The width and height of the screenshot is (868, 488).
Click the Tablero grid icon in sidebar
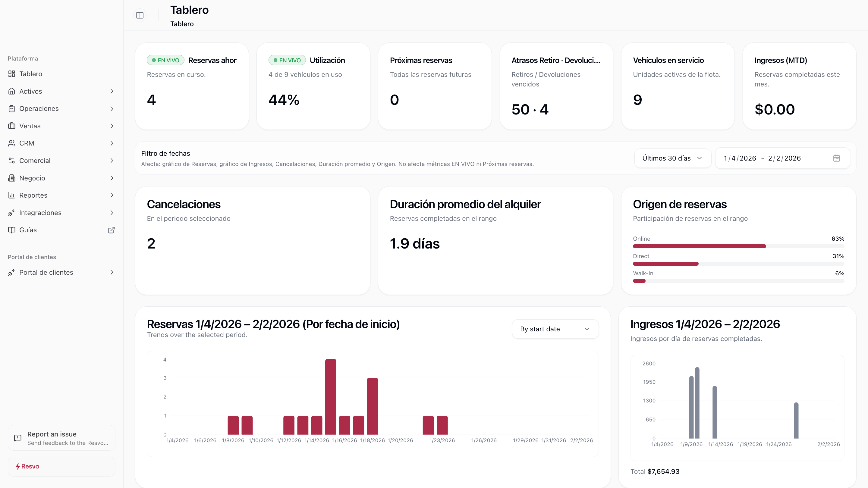(11, 74)
